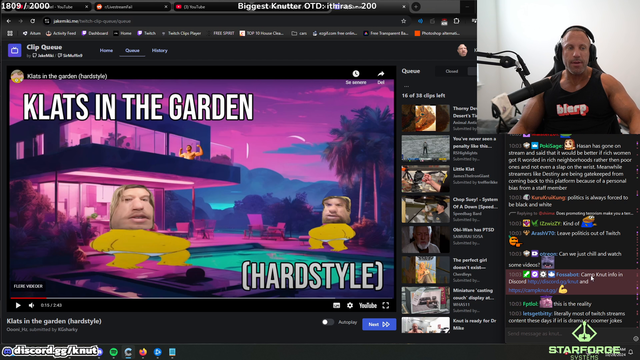Click the FLERE VIDEOER overlay button
This screenshot has width=640, height=360.
tap(28, 286)
